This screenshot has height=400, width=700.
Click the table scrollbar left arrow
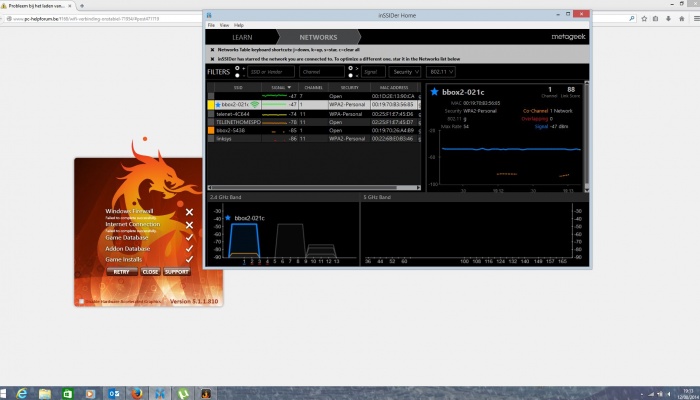pyautogui.click(x=210, y=188)
